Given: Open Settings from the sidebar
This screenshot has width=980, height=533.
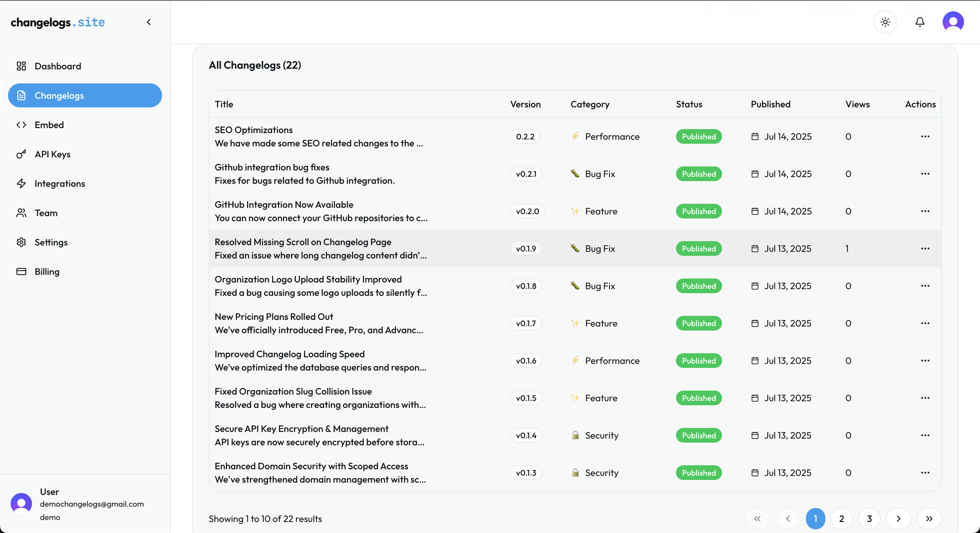Looking at the screenshot, I should (x=85, y=242).
